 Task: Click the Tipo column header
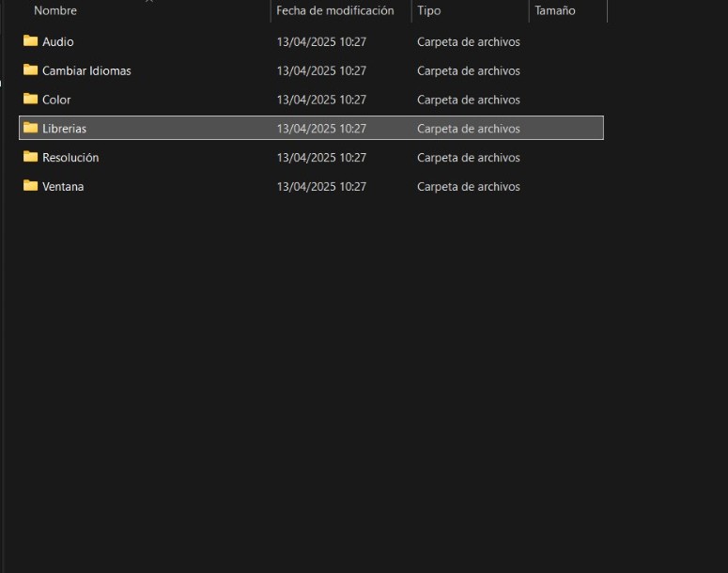click(429, 11)
